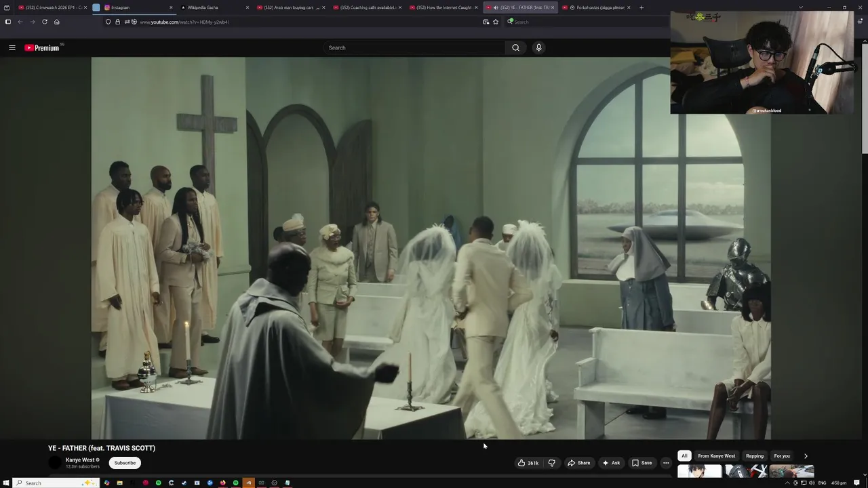Image resolution: width=868 pixels, height=488 pixels.
Task: Go back to previous page
Action: [20, 22]
